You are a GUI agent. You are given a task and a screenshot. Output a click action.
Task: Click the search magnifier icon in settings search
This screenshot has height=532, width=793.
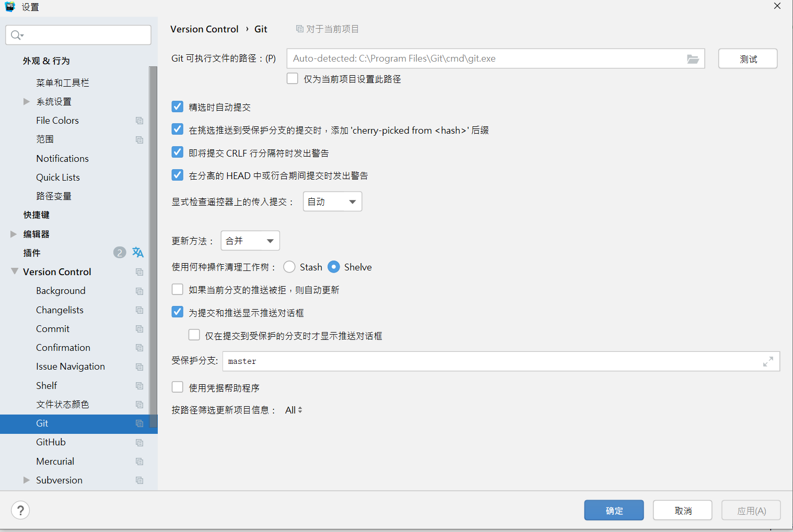click(x=17, y=35)
